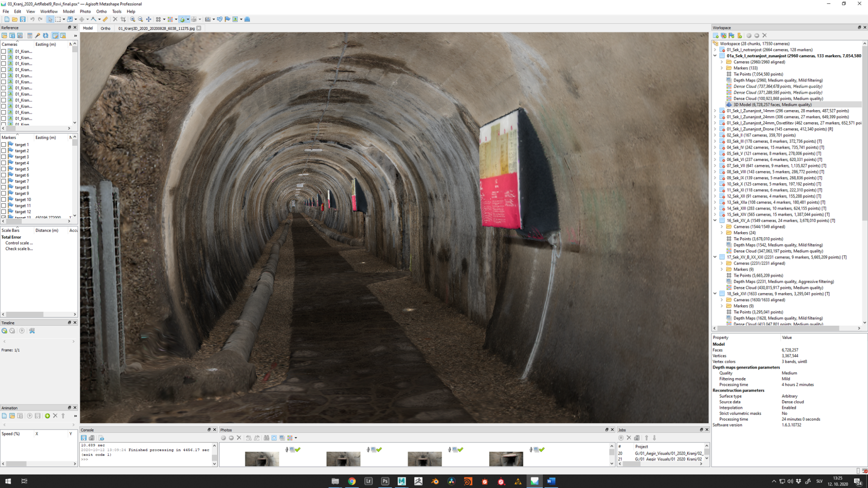The width and height of the screenshot is (868, 488).
Task: Switch to the Ortho view tab
Action: 105,28
